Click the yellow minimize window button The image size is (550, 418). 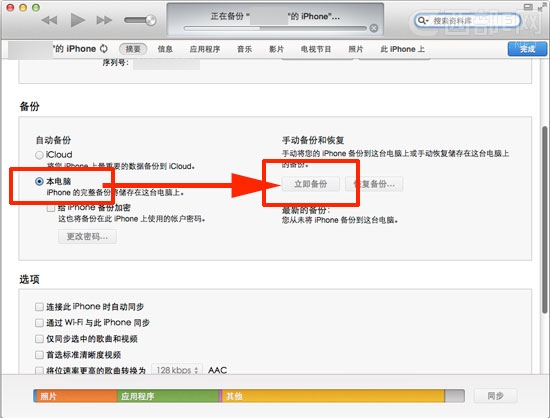coord(23,7)
